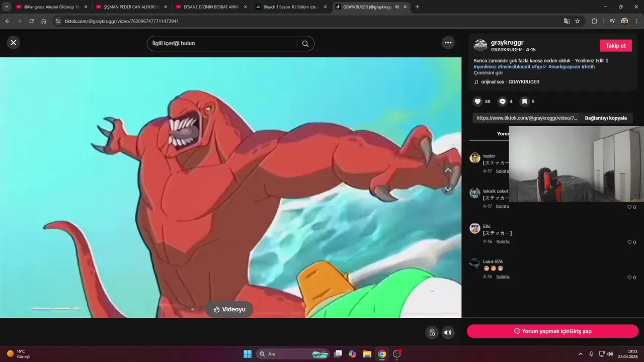The image size is (644, 362).
Task: Open the #invincibleedit hashtag
Action: 514,67
